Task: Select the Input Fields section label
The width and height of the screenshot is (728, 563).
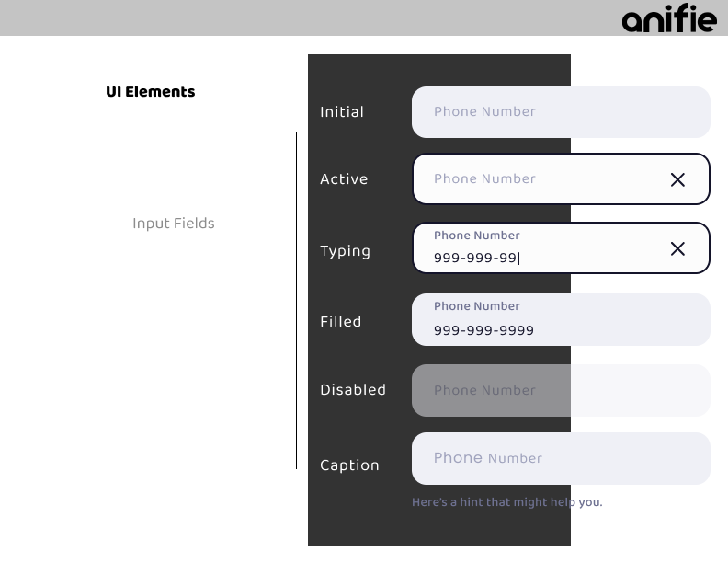Action: tap(173, 224)
